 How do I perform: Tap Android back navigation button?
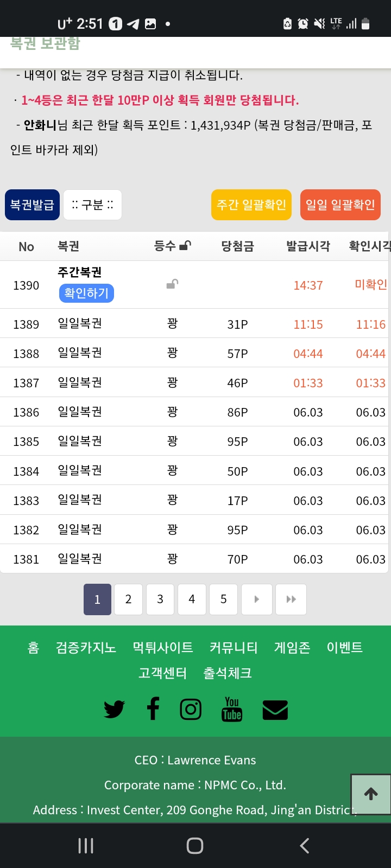305,845
